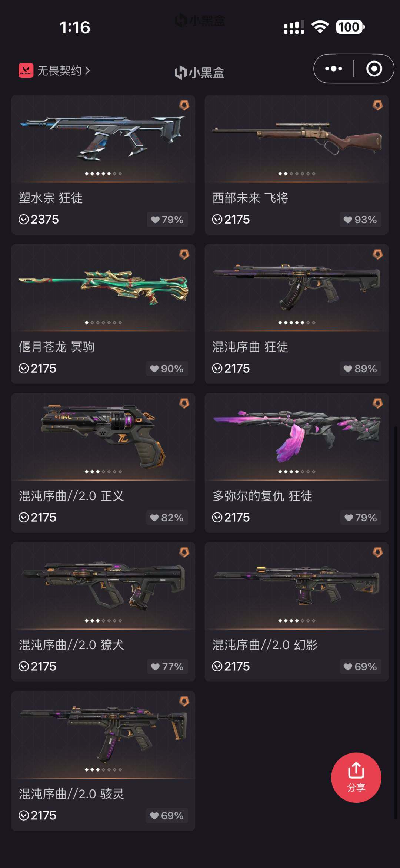This screenshot has height=868, width=400.
Task: Like 塑水宗 狂徒 via 79% heart badge
Action: [167, 220]
